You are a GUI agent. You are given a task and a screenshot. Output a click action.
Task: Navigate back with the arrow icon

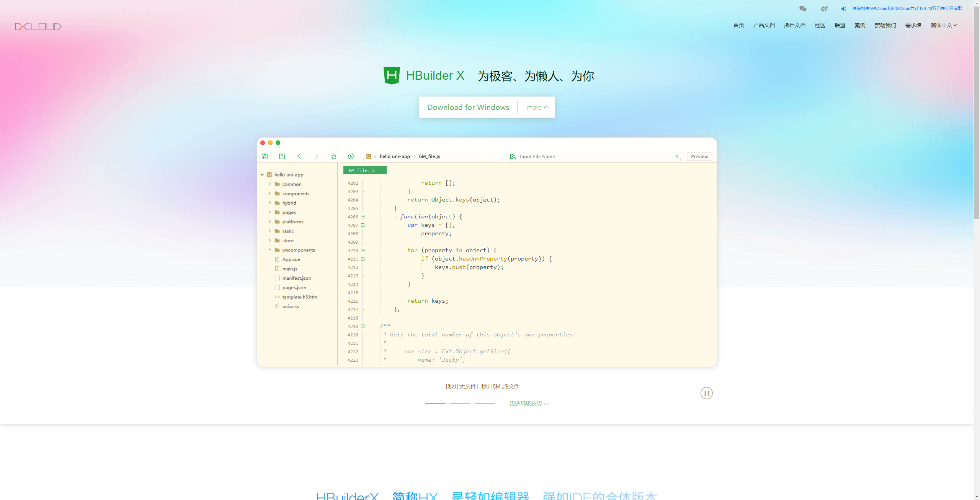[299, 156]
